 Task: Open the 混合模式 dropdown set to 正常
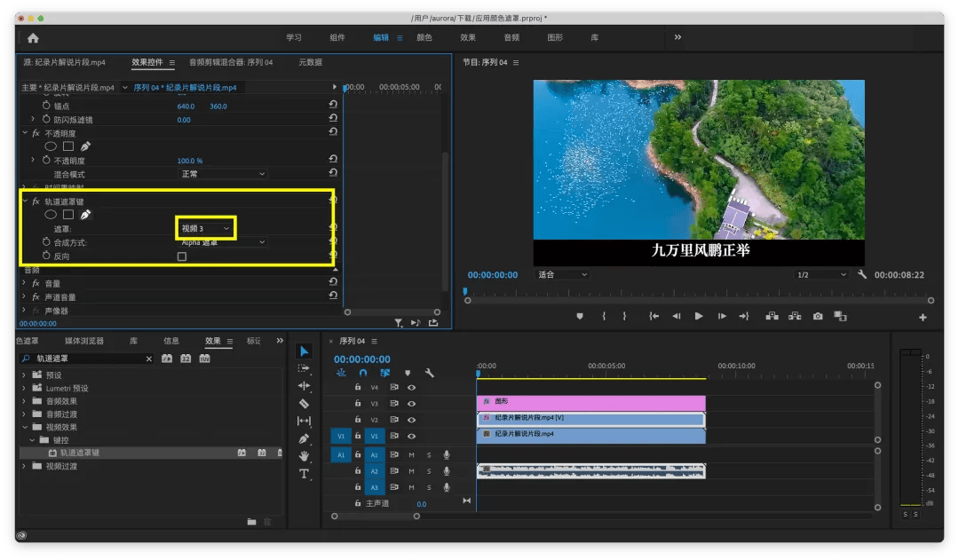point(223,174)
